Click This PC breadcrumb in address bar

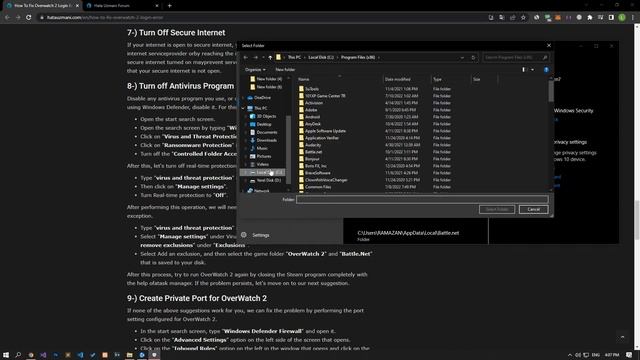pyautogui.click(x=294, y=58)
